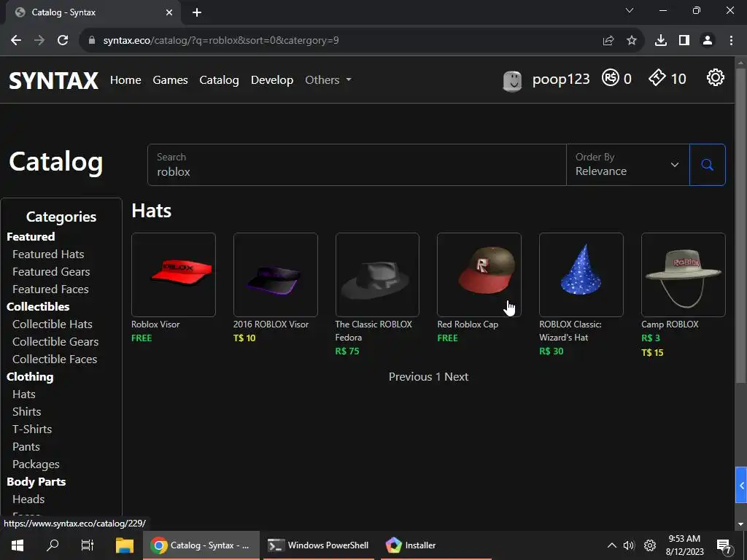Screen dimensions: 747x560
Task: Open File Explorer from the taskbar
Action: tap(124, 545)
